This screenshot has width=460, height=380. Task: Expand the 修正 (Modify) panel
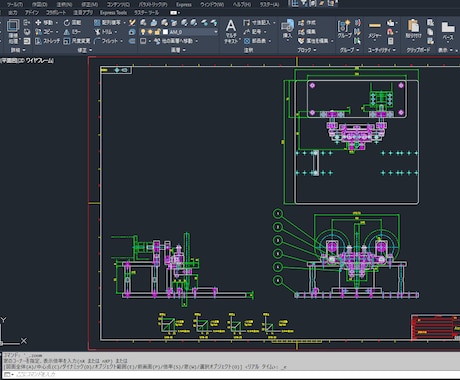(x=84, y=50)
